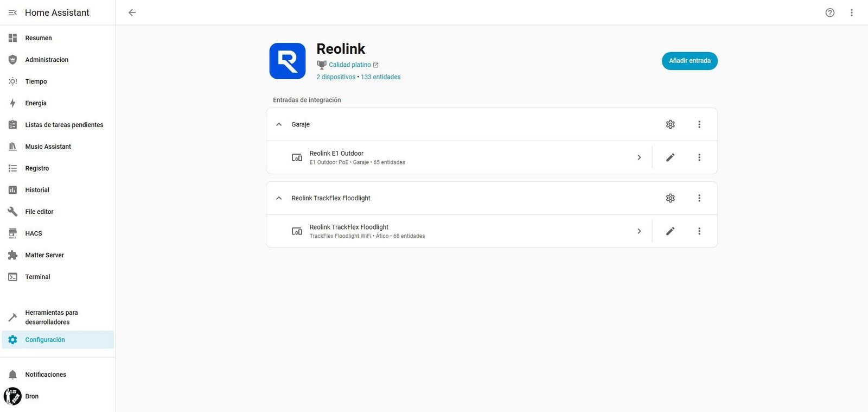Image resolution: width=868 pixels, height=412 pixels.
Task: Open the help question mark icon
Action: (x=830, y=12)
